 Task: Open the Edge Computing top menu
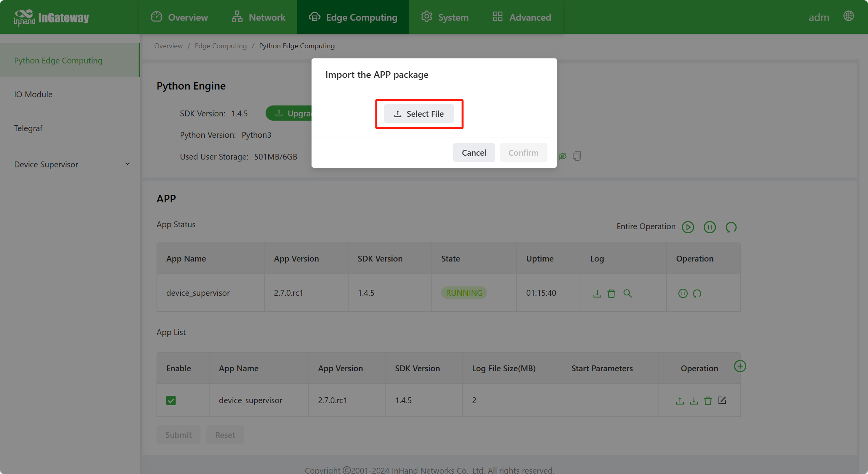[x=353, y=17]
